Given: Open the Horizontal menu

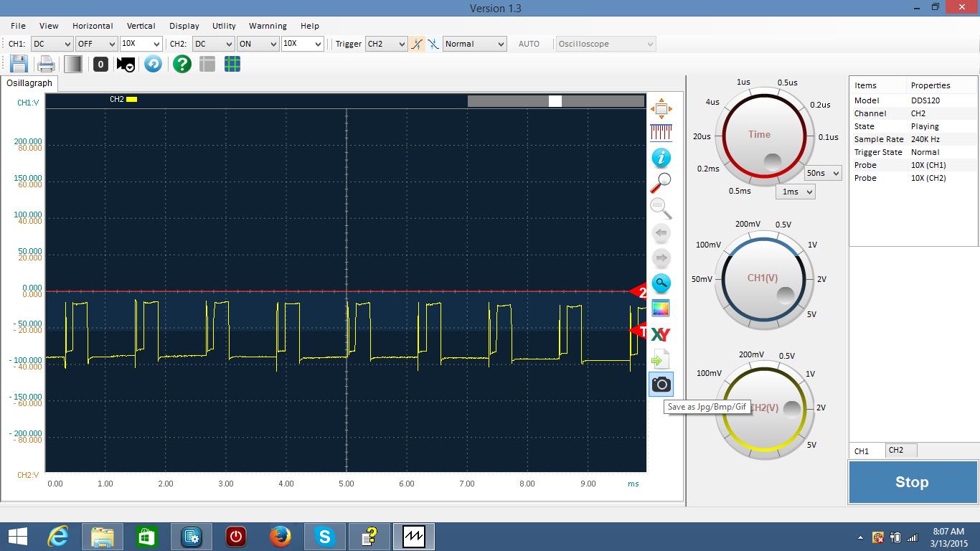Looking at the screenshot, I should pos(93,26).
